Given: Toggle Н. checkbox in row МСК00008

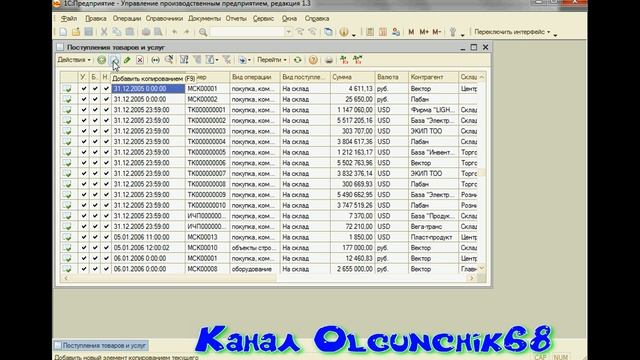Looking at the screenshot, I should click(x=106, y=269).
